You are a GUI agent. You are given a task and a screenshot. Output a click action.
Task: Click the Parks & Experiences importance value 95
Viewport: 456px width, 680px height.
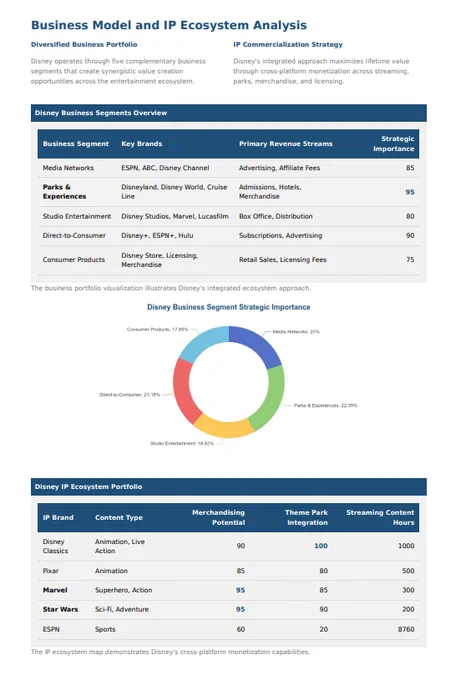[x=410, y=192]
